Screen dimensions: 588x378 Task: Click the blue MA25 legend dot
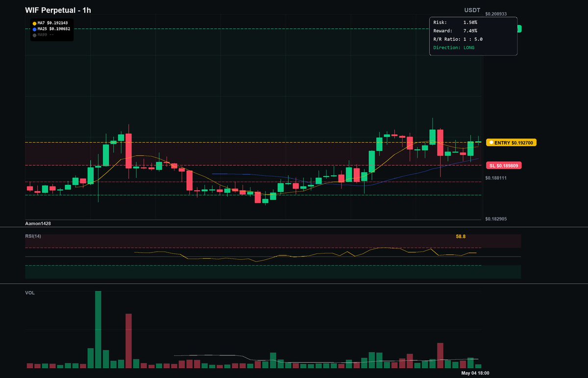34,29
